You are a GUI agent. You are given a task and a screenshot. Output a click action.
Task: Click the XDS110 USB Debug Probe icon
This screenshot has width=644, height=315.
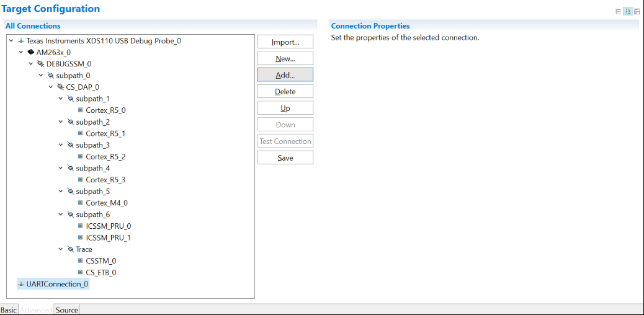(21, 41)
